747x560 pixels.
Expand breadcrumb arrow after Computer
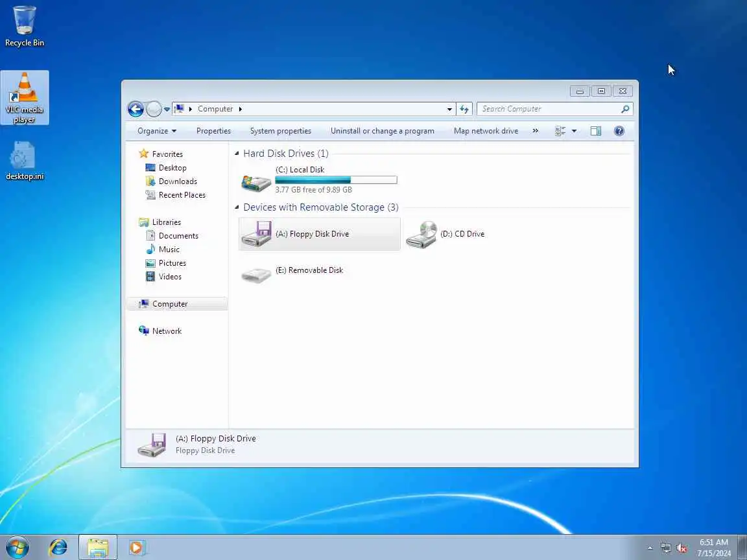point(240,109)
